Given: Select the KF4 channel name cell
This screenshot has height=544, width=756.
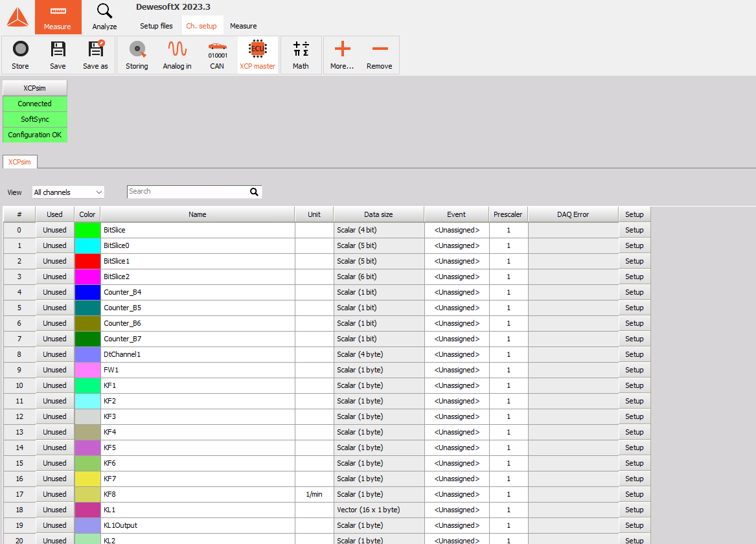Looking at the screenshot, I should click(198, 432).
